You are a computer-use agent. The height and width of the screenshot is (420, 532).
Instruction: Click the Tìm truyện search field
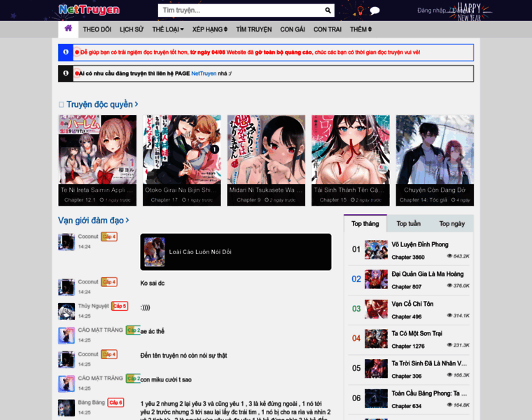point(241,10)
